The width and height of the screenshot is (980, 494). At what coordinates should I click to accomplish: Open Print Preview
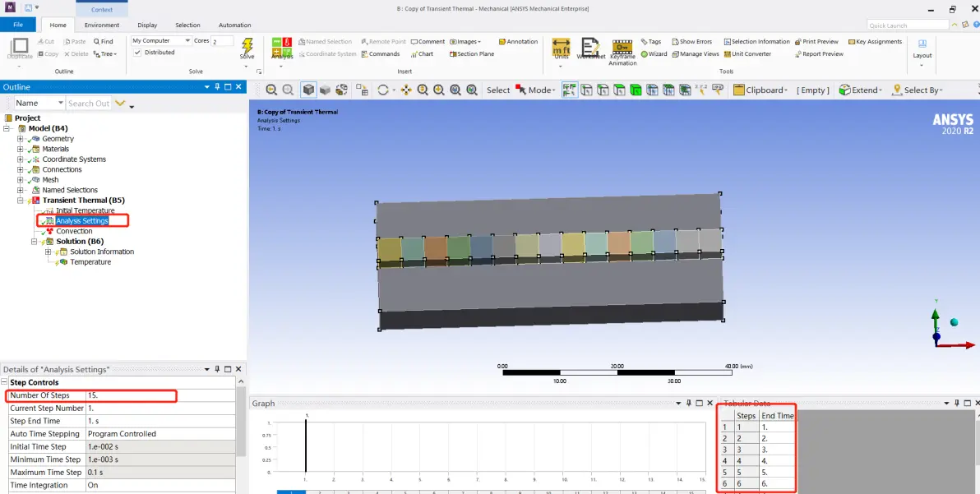[816, 41]
